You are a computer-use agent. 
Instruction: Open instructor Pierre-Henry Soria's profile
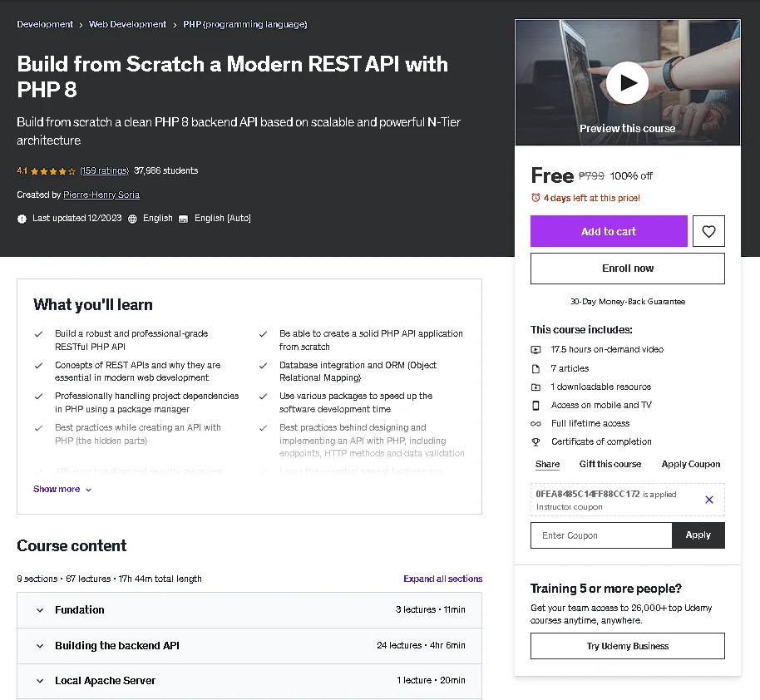101,195
